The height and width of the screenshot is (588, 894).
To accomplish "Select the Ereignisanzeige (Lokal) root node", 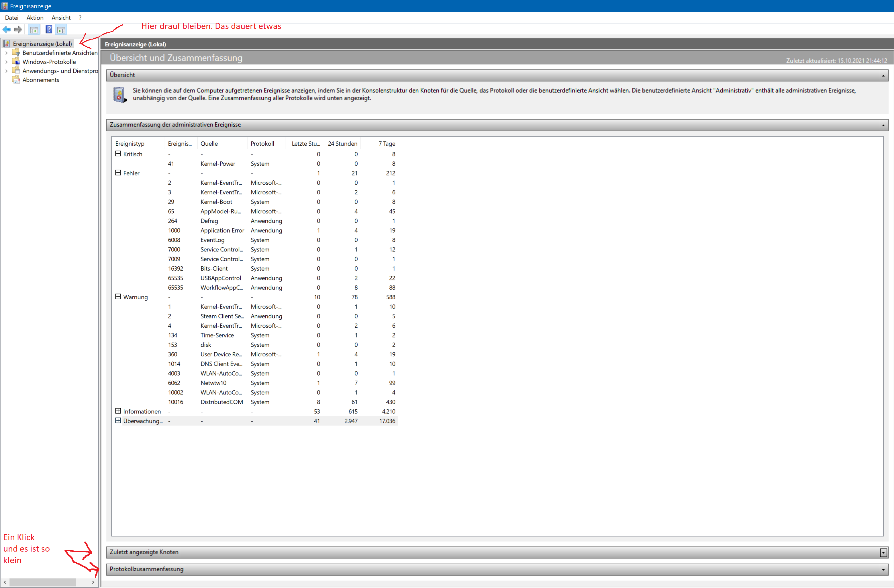I will coord(42,44).
